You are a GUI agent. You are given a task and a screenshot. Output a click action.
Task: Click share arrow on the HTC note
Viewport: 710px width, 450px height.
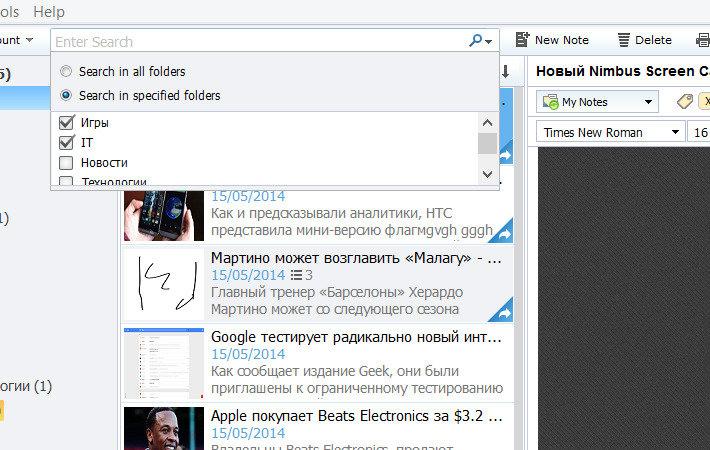pyautogui.click(x=504, y=234)
